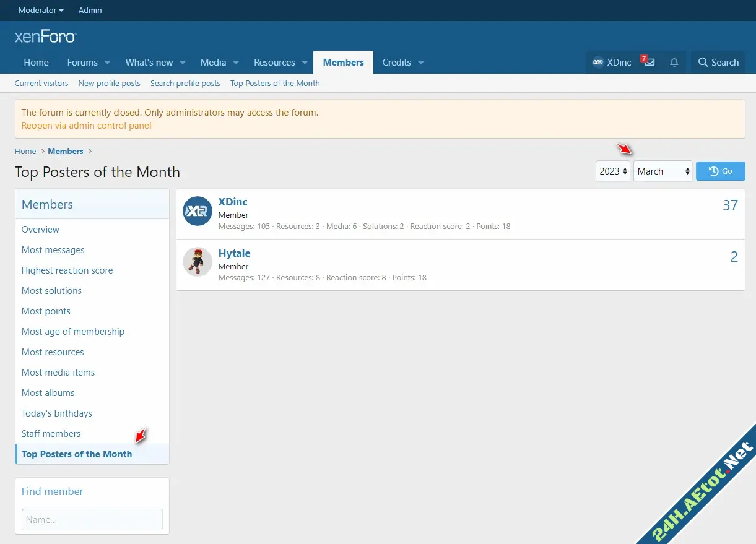
Task: Open the year selector showing 2023
Action: pos(613,171)
